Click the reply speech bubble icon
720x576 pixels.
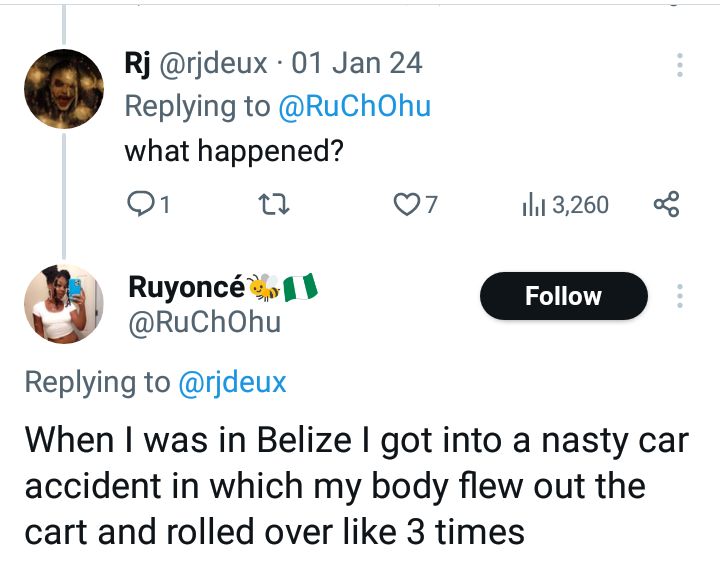pyautogui.click(x=141, y=205)
